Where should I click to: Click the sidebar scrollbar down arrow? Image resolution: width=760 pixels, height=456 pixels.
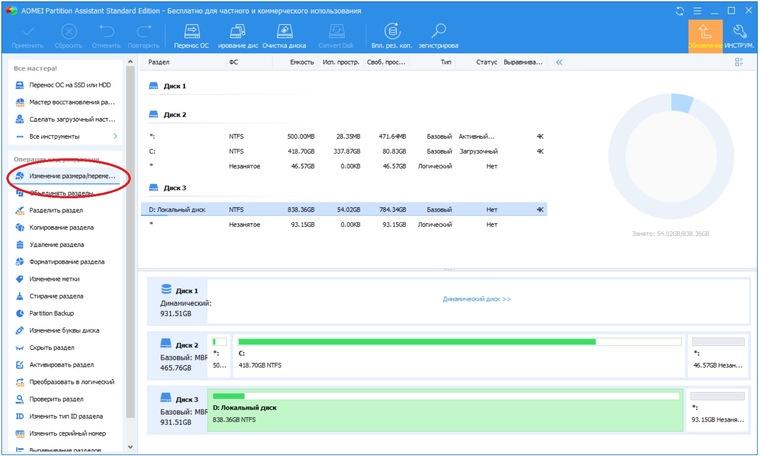130,447
